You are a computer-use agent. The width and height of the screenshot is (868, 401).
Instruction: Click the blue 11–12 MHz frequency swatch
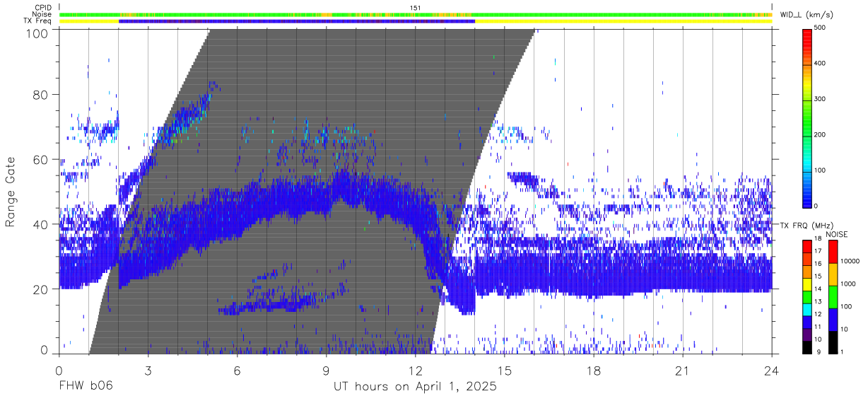pos(808,322)
